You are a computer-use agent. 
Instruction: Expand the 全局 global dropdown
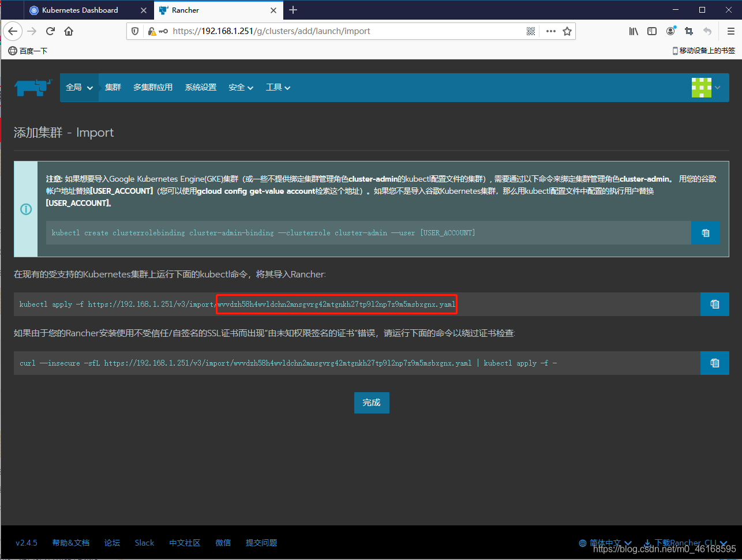tap(79, 87)
